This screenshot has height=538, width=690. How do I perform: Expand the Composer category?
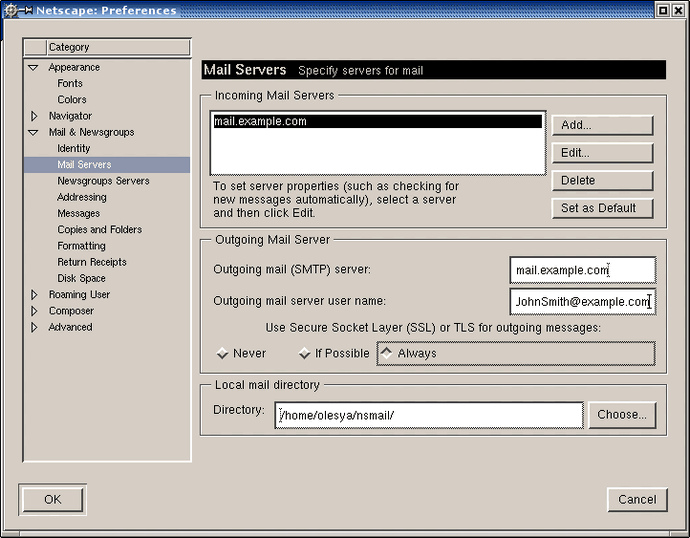tap(33, 311)
